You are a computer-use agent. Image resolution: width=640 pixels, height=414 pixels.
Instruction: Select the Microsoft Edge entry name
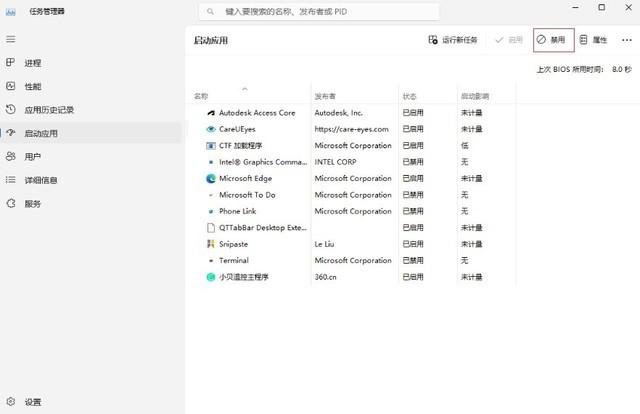click(245, 178)
